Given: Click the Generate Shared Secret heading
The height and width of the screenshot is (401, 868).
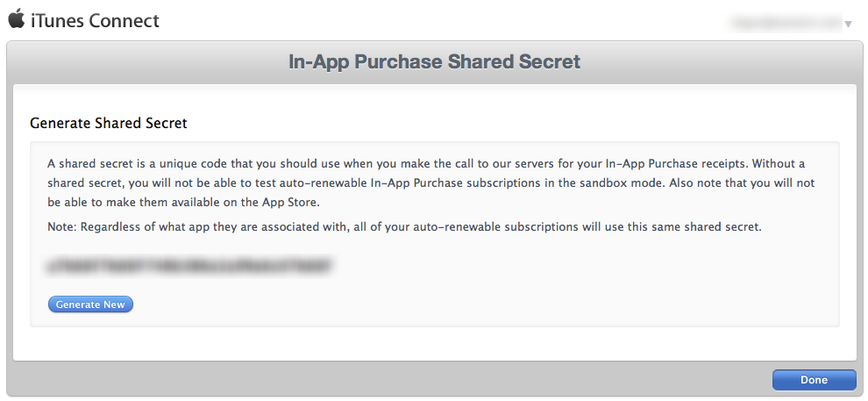Looking at the screenshot, I should [x=109, y=123].
